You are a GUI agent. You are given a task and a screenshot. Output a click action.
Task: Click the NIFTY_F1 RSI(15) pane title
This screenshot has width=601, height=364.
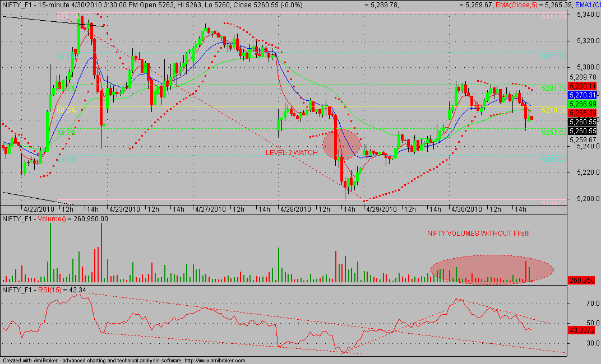[x=44, y=290]
